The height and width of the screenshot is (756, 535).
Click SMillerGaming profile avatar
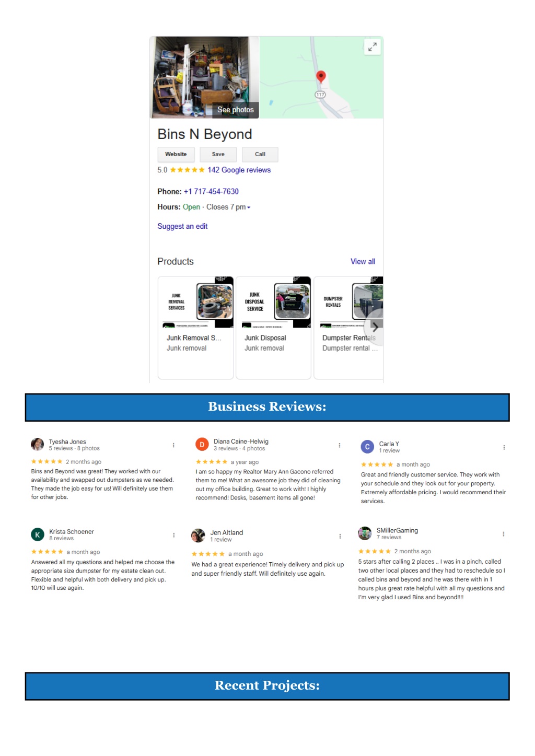point(365,533)
